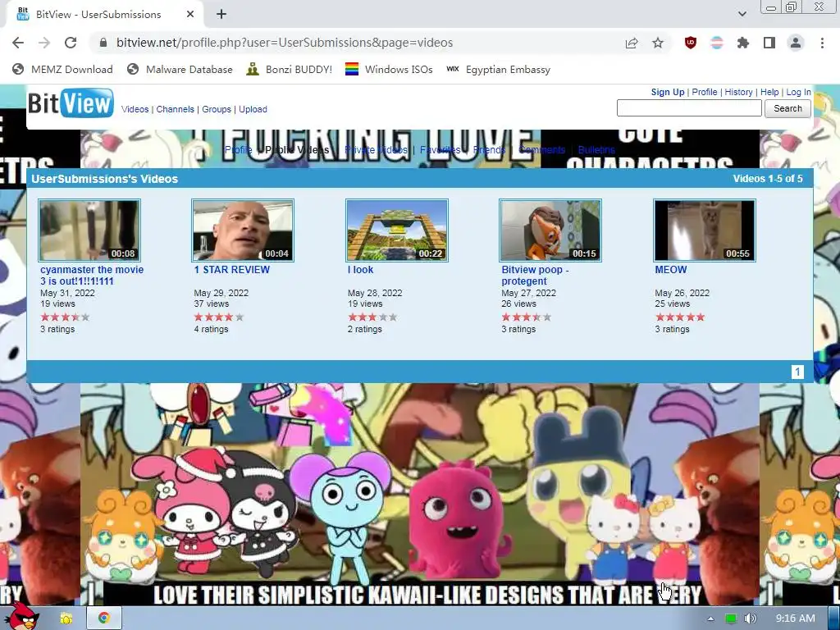This screenshot has height=630, width=840.
Task: Click the 9:16 AM taskbar clock
Action: pos(795,619)
